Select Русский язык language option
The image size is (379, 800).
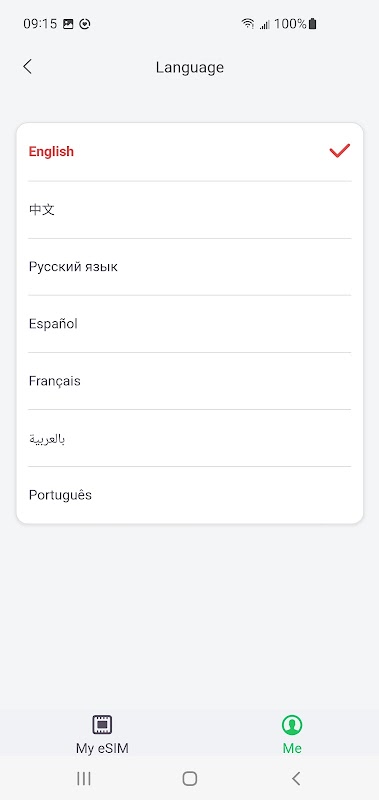(x=190, y=267)
